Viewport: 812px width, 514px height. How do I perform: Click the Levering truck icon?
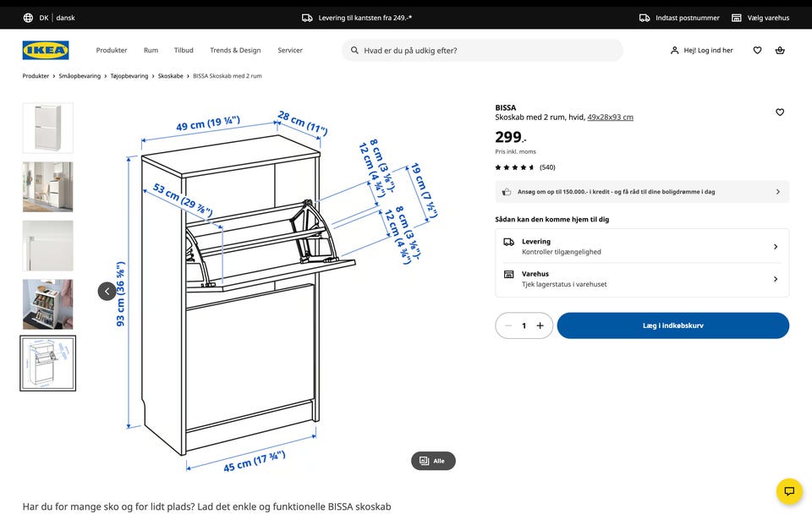[509, 242]
